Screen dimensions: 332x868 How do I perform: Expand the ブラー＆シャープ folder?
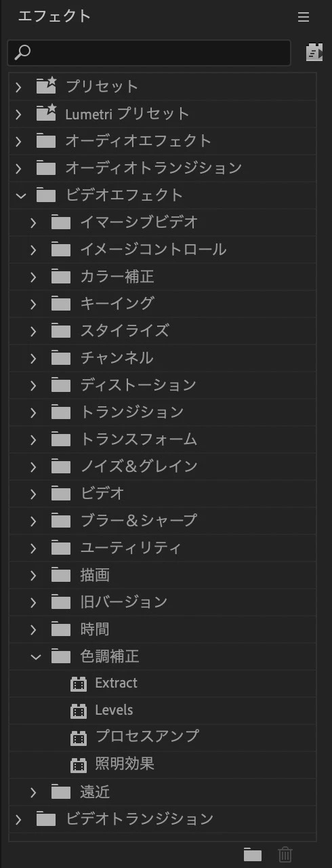(34, 521)
